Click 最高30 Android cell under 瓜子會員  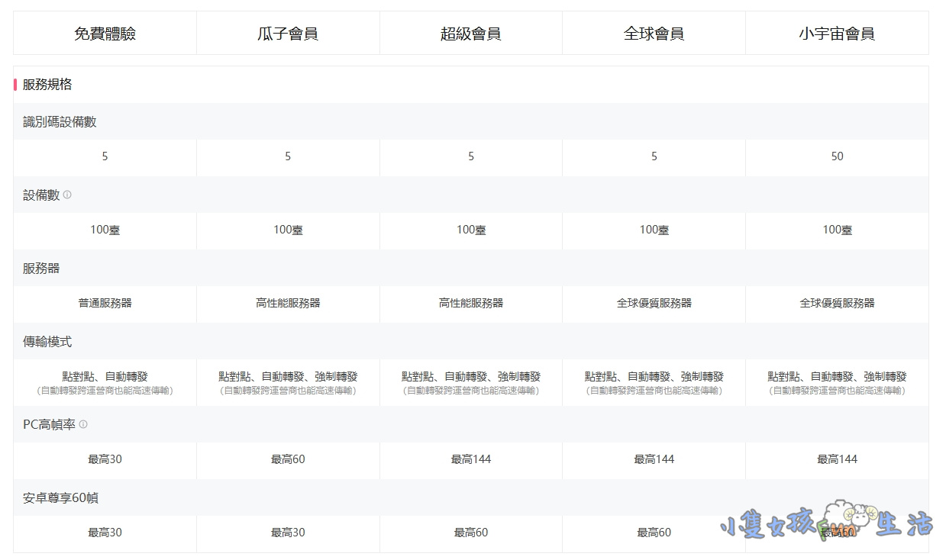pos(288,533)
